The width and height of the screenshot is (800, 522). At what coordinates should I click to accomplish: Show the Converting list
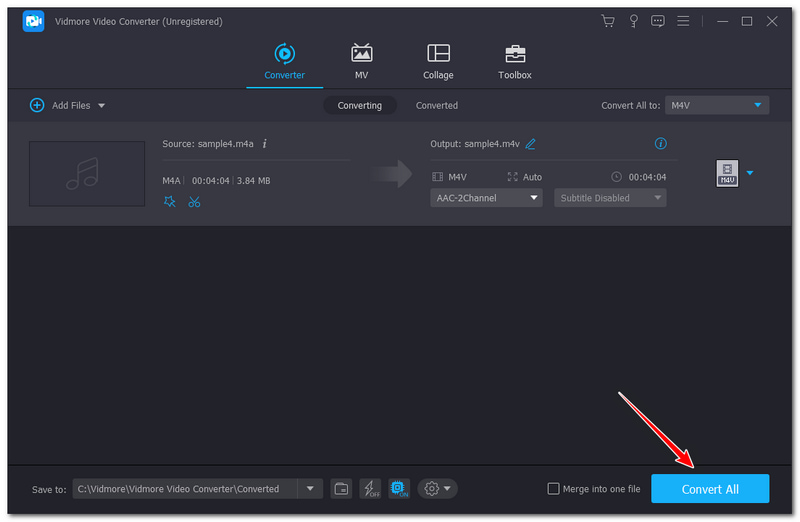tap(360, 105)
